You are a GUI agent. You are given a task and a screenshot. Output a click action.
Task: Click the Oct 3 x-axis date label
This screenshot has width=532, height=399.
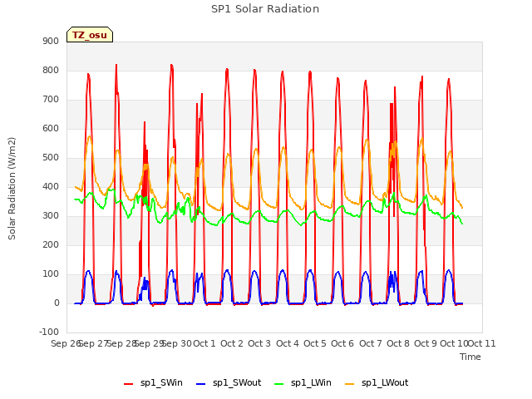click(259, 343)
